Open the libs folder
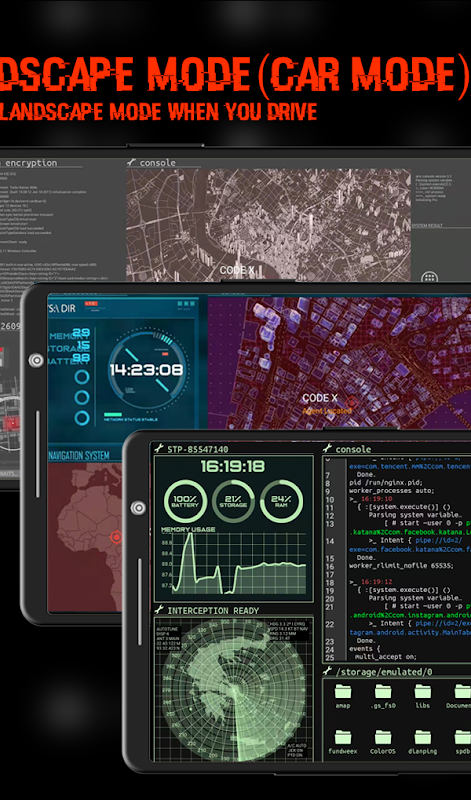This screenshot has width=471, height=800. click(423, 696)
